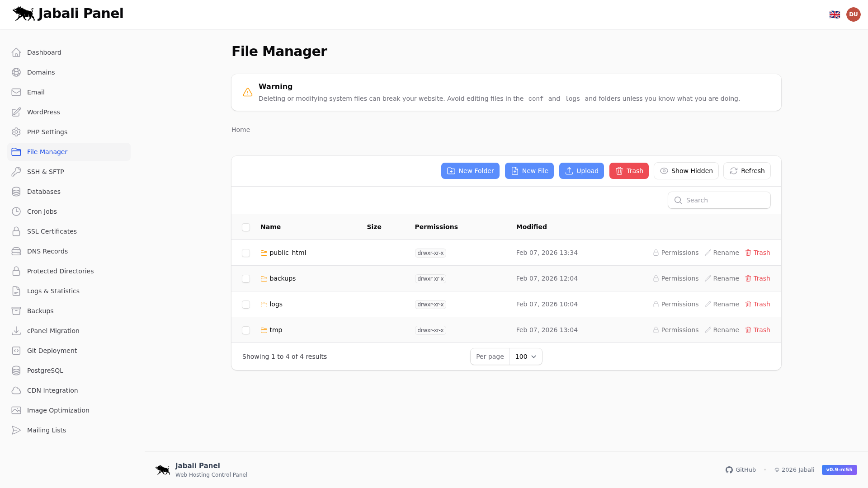Open the GitHub link in footer
The width and height of the screenshot is (868, 488).
tap(741, 469)
